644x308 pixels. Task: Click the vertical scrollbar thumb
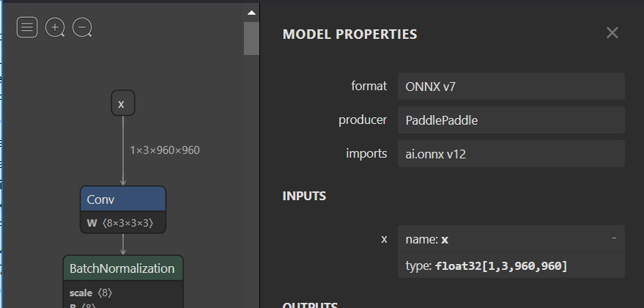pos(251,38)
